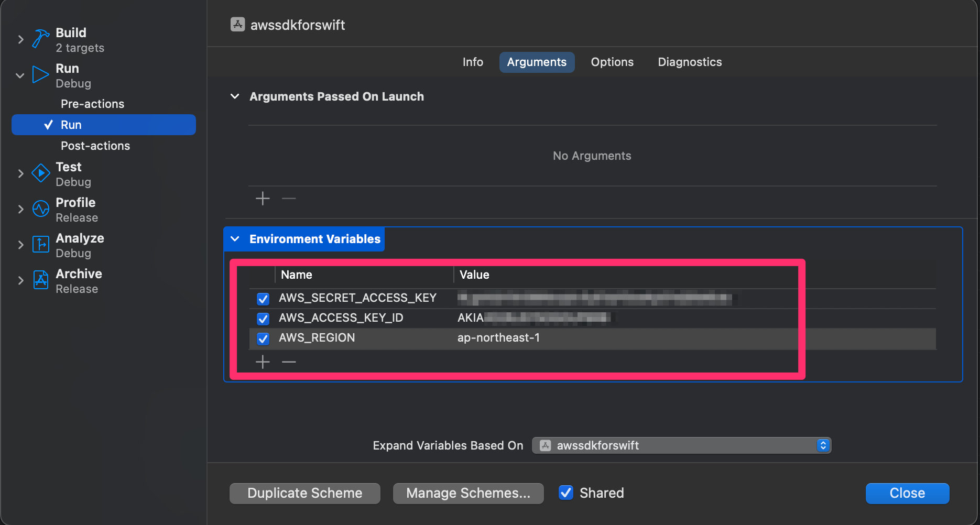
Task: Click the Run play triangle icon
Action: (40, 75)
